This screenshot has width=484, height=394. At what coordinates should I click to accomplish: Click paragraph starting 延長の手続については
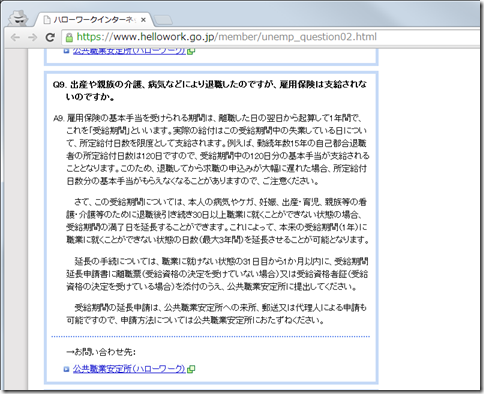click(x=217, y=274)
